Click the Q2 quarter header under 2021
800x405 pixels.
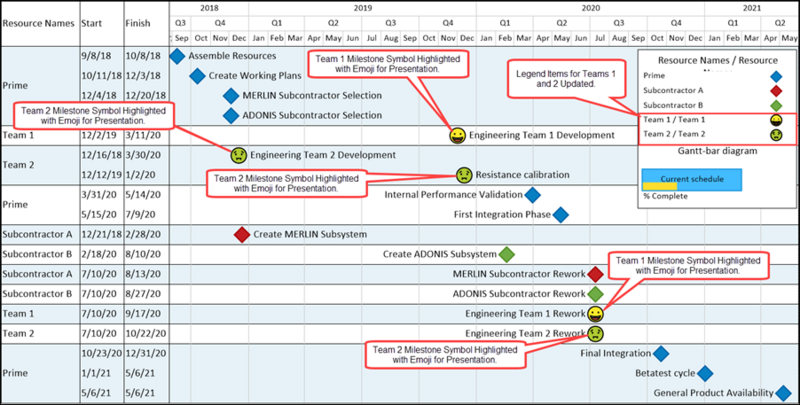tap(780, 23)
